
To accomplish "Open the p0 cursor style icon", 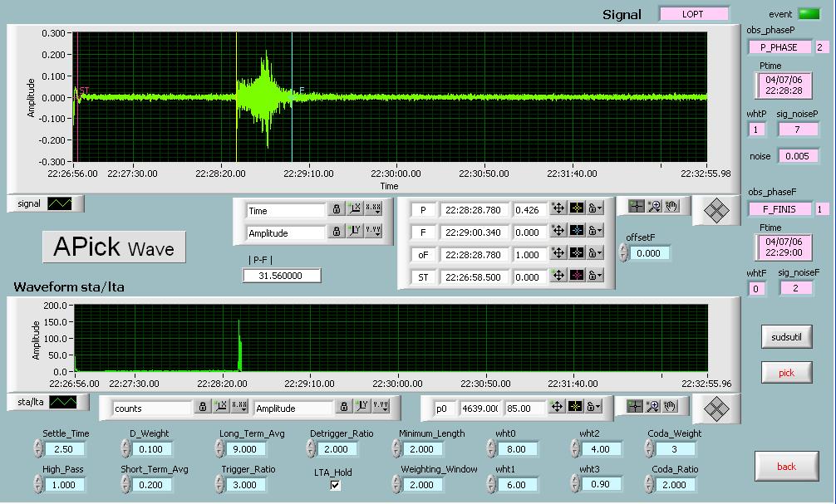I will 575,408.
